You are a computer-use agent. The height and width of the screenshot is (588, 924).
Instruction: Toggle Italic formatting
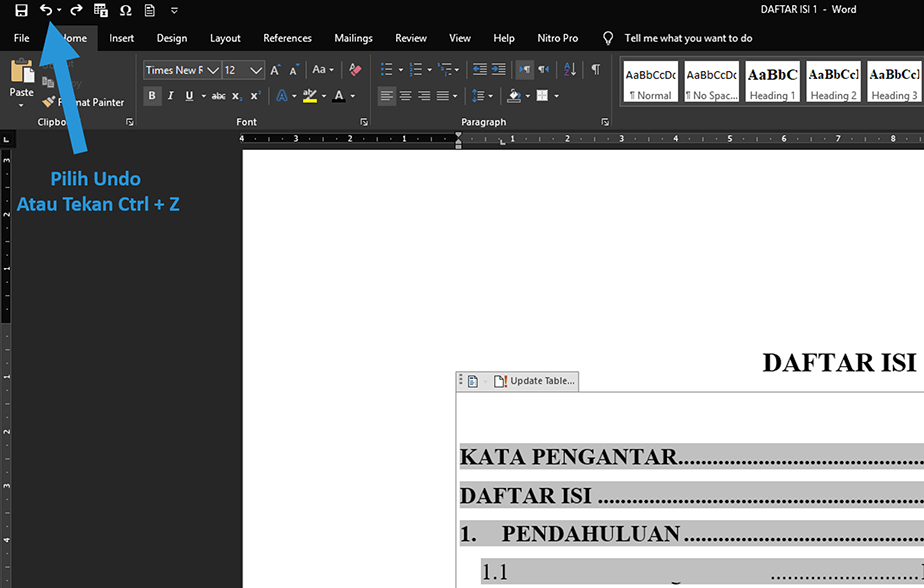[171, 95]
